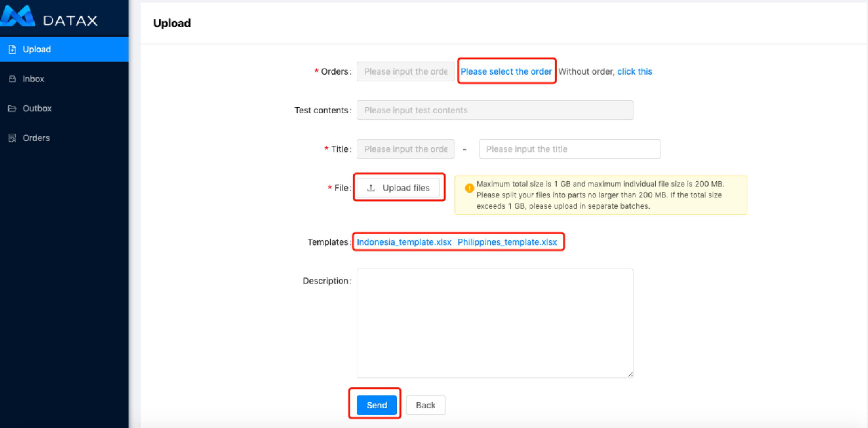
Task: Open the Inbox menu item
Action: 33,79
